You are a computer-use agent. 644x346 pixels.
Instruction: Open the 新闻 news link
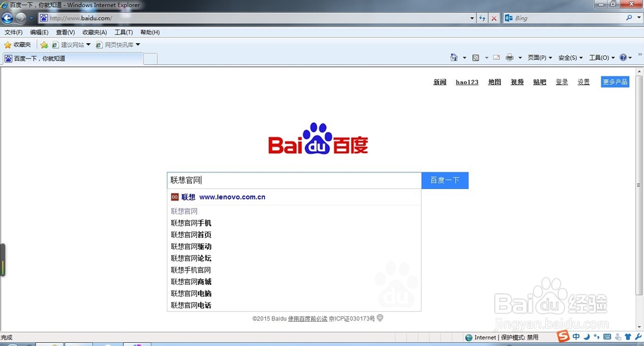(x=439, y=82)
